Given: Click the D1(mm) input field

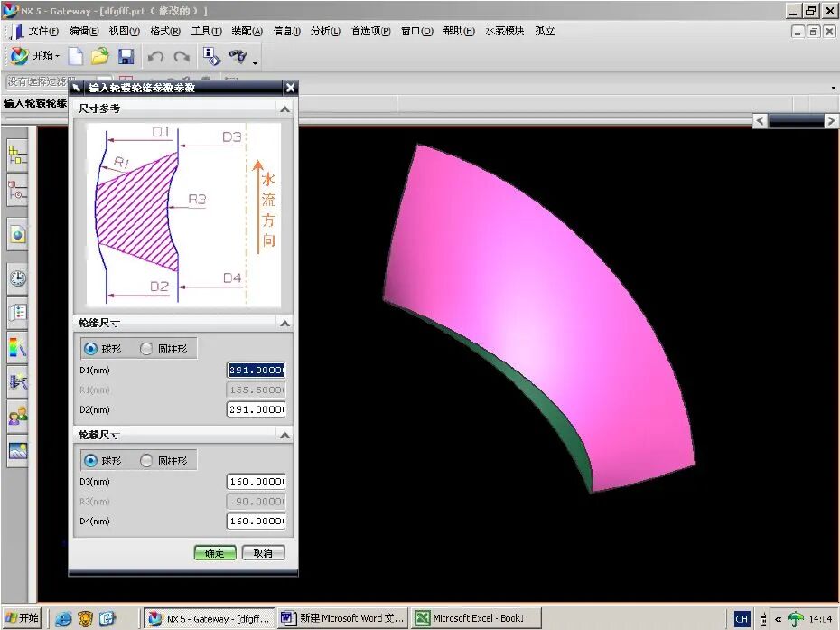Looking at the screenshot, I should tap(257, 370).
